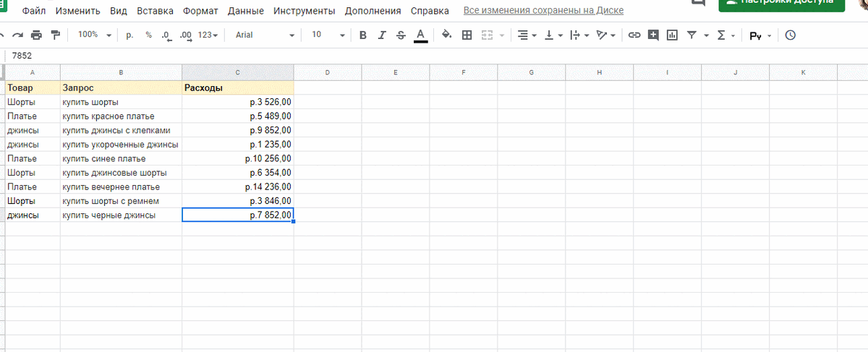This screenshot has height=352, width=868.
Task: Open the text rotation dropdown
Action: (x=605, y=35)
